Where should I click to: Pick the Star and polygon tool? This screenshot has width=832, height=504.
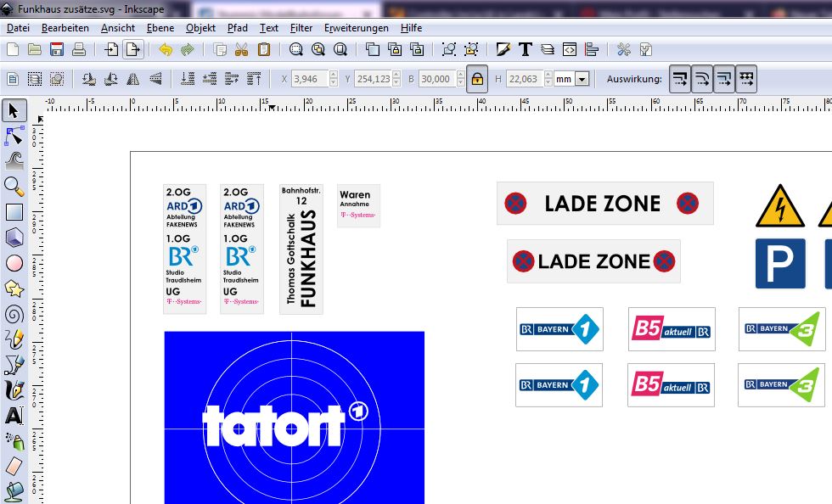pyautogui.click(x=14, y=288)
